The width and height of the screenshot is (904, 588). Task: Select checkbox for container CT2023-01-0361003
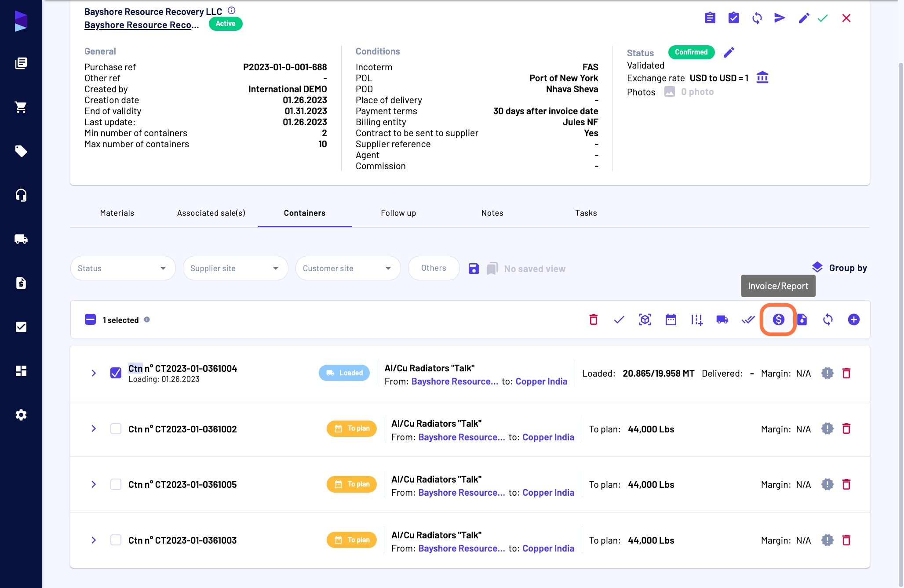click(x=116, y=540)
